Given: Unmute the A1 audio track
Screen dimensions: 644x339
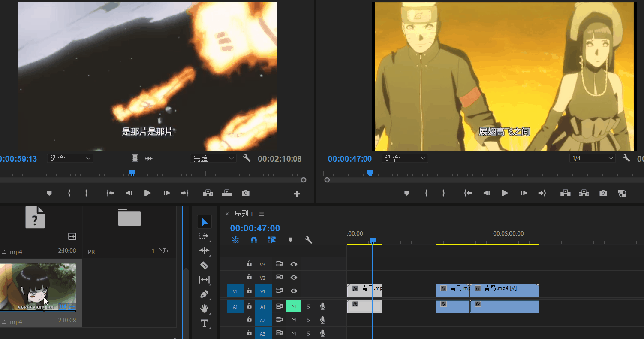Looking at the screenshot, I should (294, 306).
